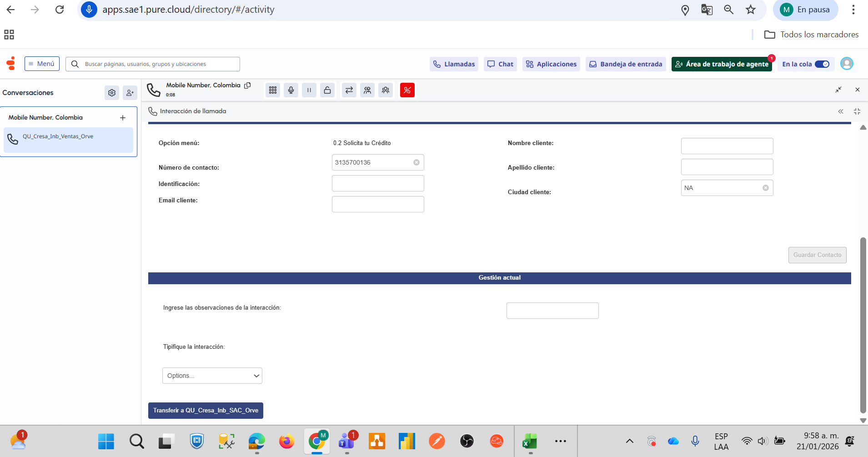This screenshot has height=457, width=868.
Task: Open Microsoft Teams from the taskbar
Action: point(346,441)
